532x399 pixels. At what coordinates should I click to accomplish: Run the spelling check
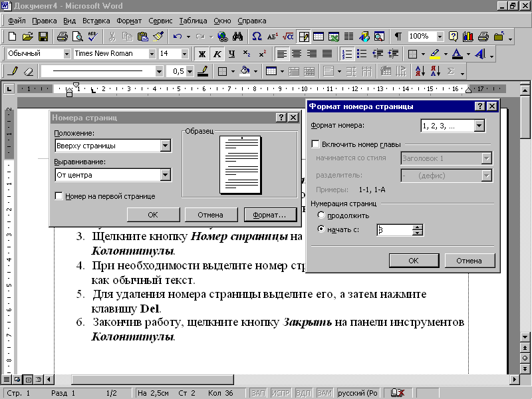point(92,37)
